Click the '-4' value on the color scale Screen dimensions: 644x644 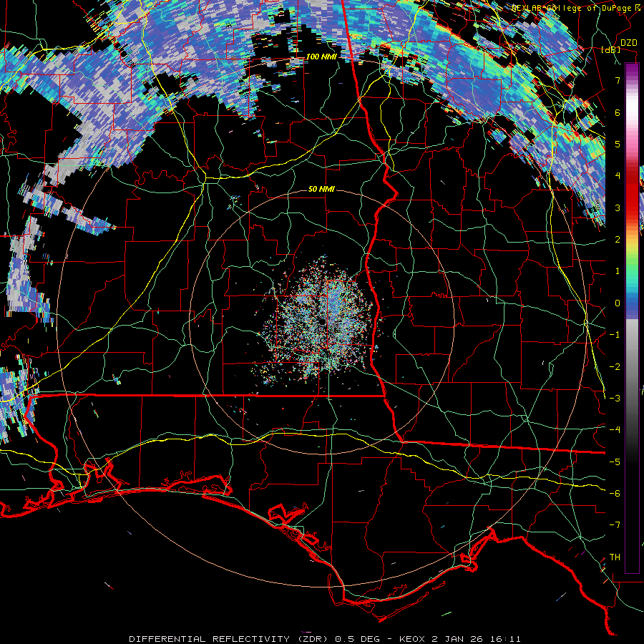[x=615, y=430]
